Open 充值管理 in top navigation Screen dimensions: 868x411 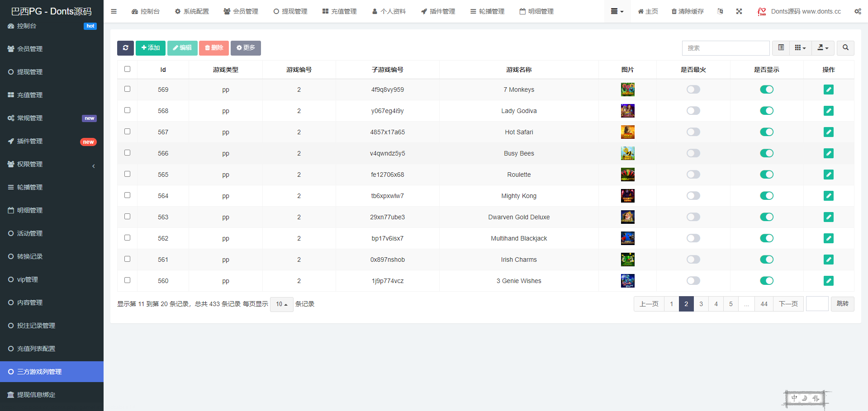tap(340, 11)
